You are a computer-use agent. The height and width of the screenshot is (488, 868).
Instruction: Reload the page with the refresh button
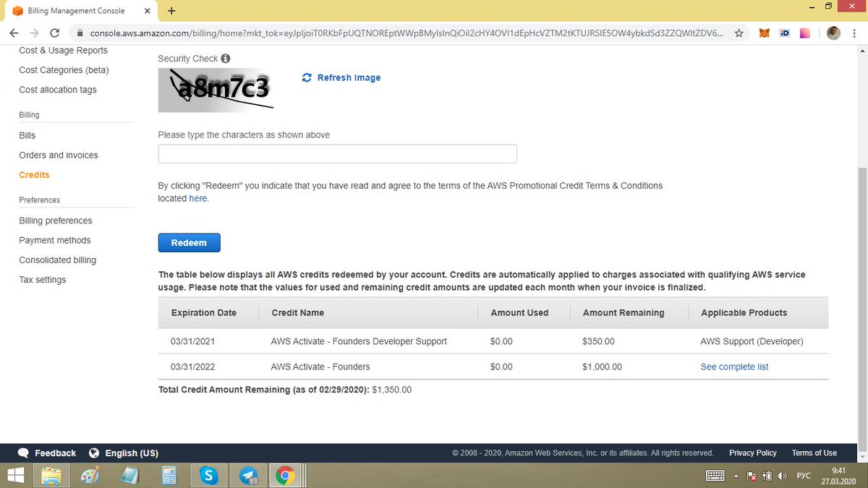tap(55, 33)
